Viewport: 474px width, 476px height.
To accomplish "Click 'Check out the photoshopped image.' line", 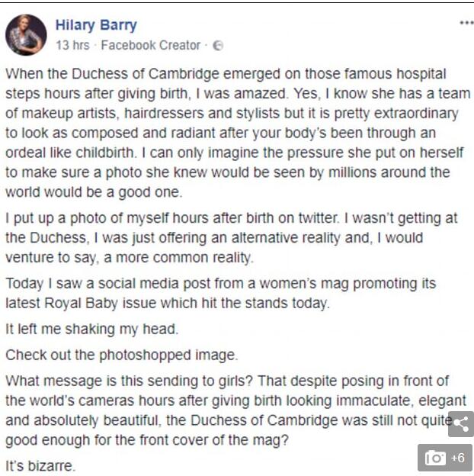I will (x=121, y=355).
